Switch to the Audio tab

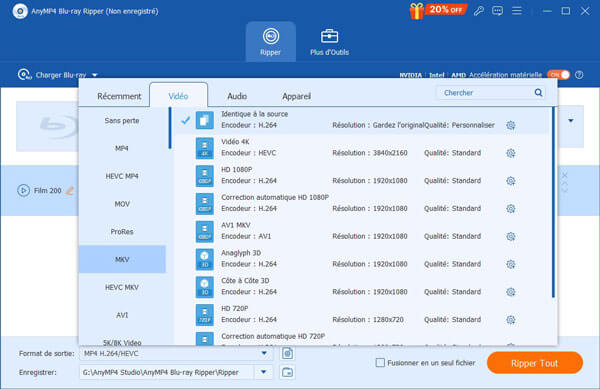237,96
